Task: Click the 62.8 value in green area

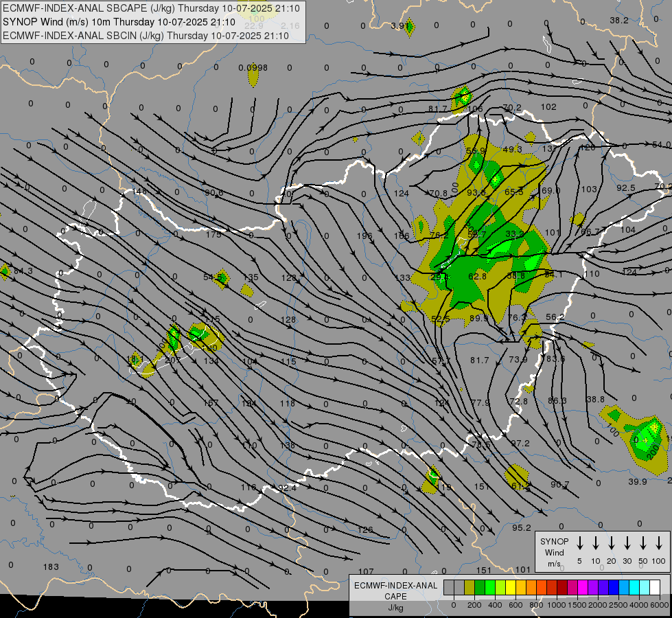Action: pyautogui.click(x=477, y=277)
